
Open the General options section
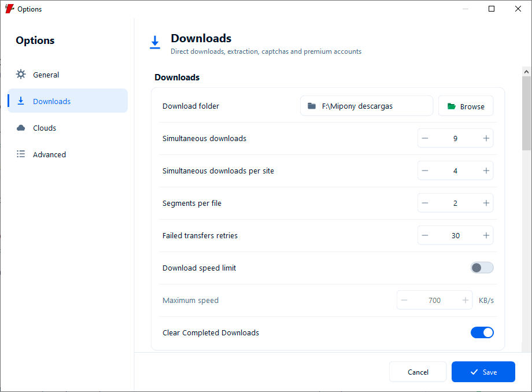68,75
